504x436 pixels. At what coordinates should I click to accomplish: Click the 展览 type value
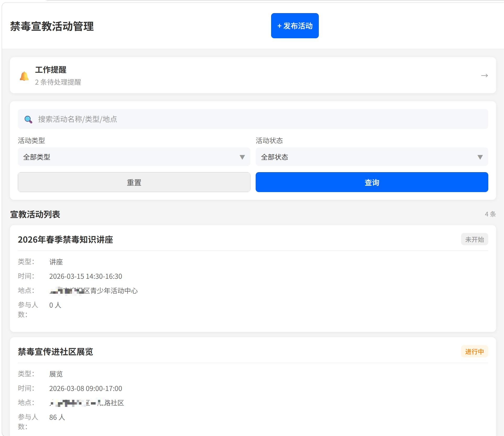pos(56,374)
